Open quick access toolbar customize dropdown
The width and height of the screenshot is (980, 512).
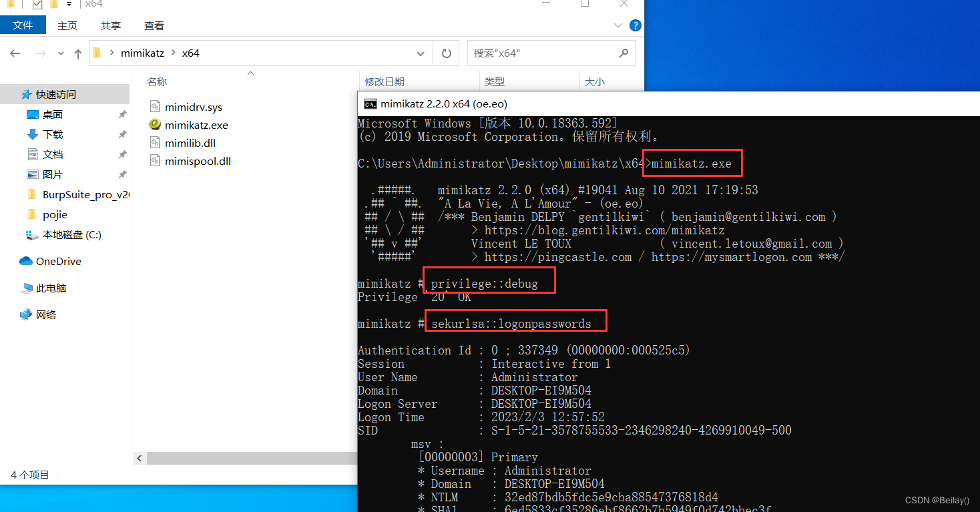pyautogui.click(x=69, y=4)
